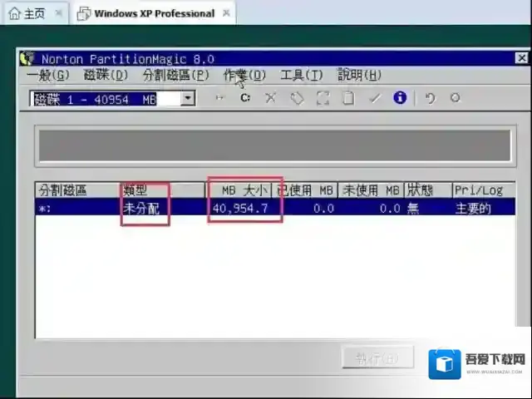Click the delete partition X icon
The width and height of the screenshot is (532, 399).
click(270, 98)
